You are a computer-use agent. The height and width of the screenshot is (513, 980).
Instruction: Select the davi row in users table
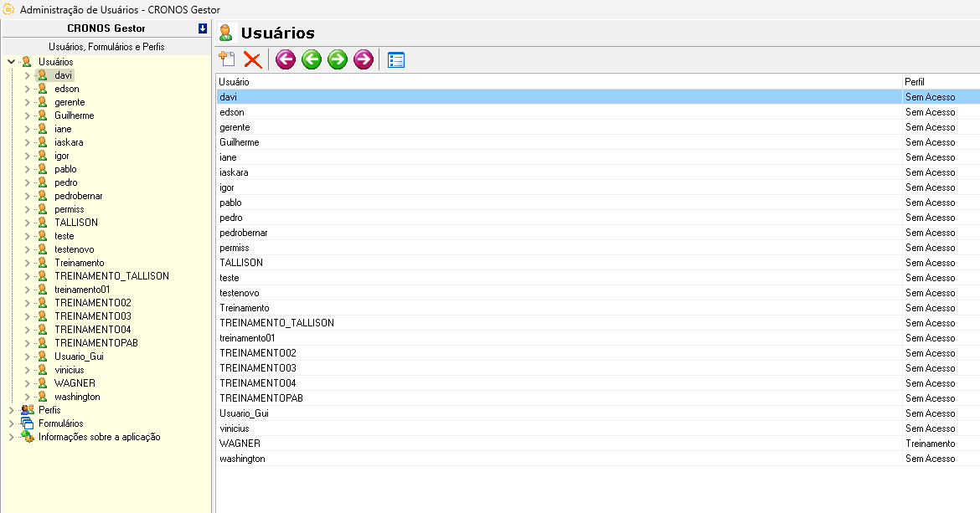click(x=598, y=97)
